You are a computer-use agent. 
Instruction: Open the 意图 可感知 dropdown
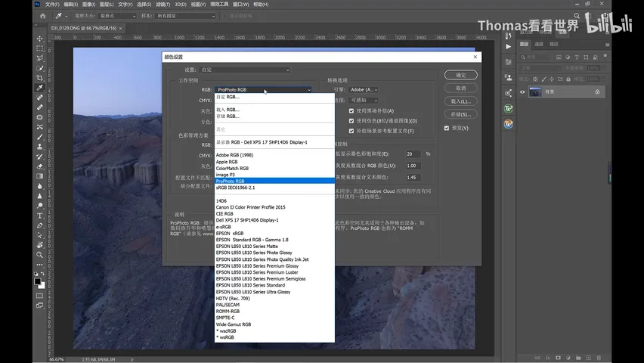point(363,101)
